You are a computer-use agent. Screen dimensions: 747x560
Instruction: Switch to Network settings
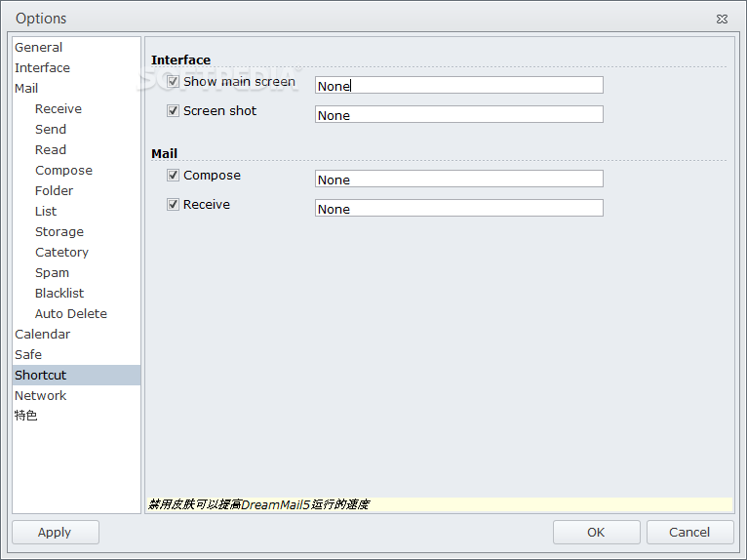click(x=41, y=396)
